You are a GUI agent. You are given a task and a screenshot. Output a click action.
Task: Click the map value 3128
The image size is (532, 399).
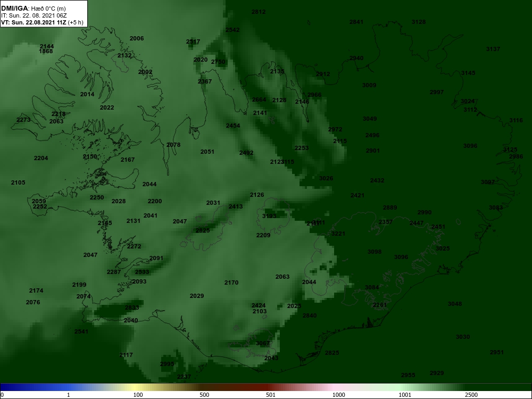click(419, 22)
